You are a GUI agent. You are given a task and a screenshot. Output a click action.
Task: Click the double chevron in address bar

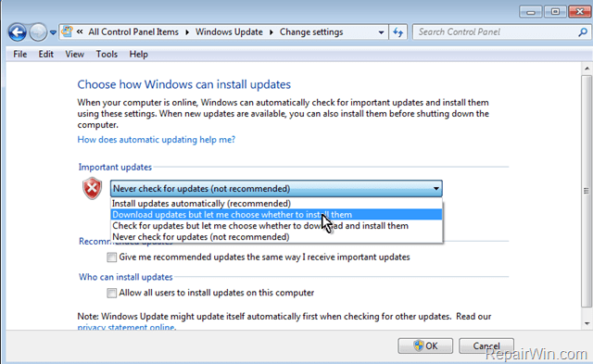[80, 31]
